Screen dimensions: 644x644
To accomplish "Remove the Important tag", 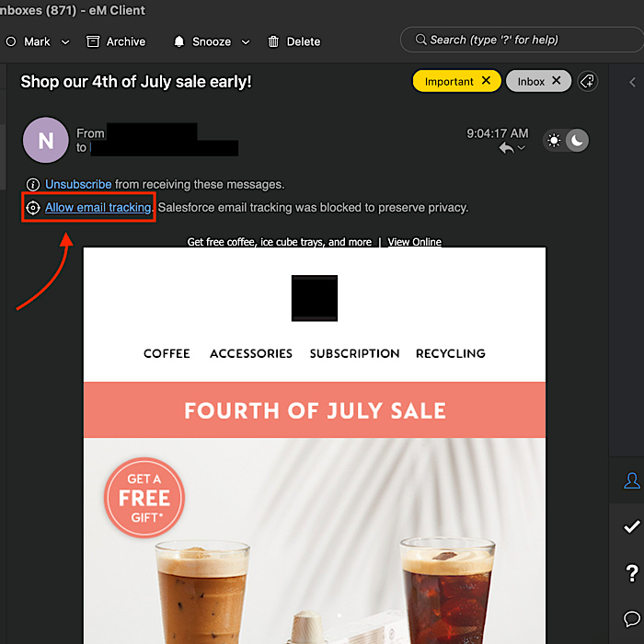I will 486,81.
